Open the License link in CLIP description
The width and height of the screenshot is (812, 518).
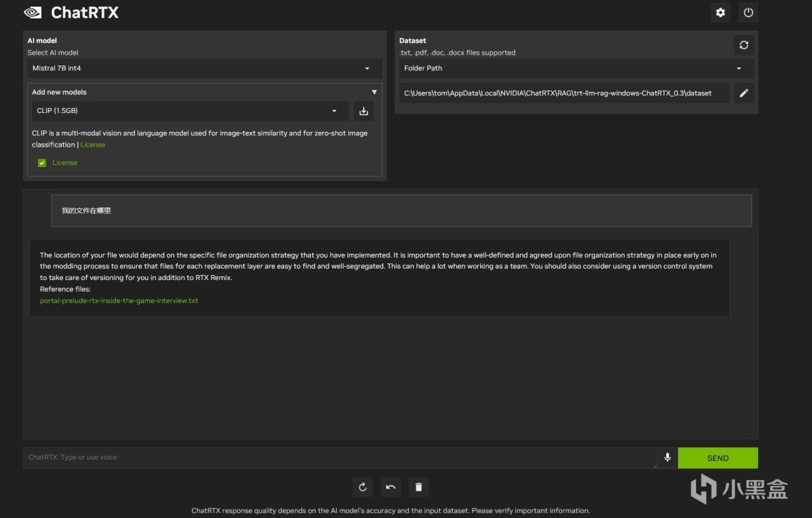(93, 145)
